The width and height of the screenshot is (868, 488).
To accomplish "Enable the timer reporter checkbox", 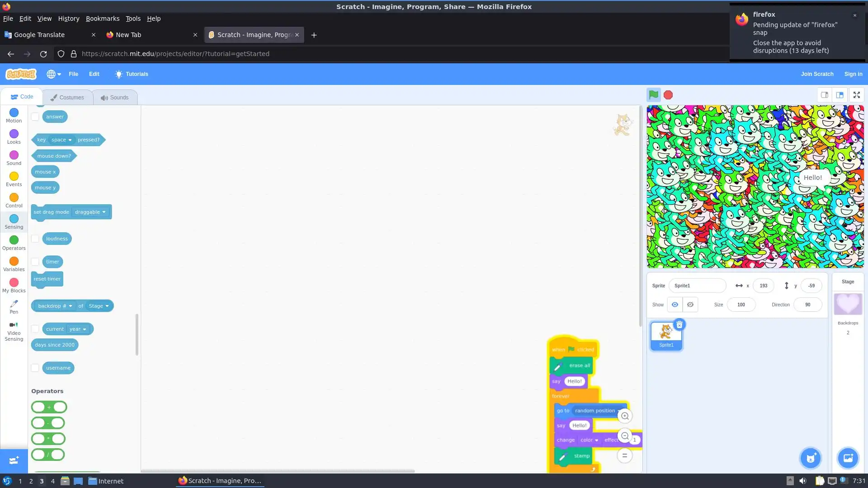I will point(35,262).
